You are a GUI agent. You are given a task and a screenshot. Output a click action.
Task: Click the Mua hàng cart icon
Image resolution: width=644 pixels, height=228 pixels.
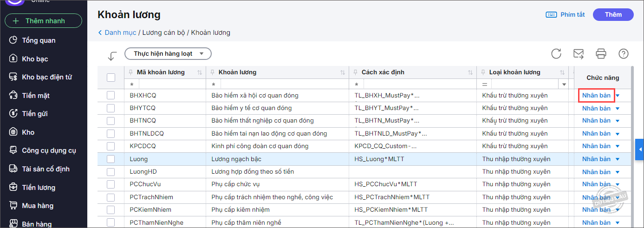point(13,206)
